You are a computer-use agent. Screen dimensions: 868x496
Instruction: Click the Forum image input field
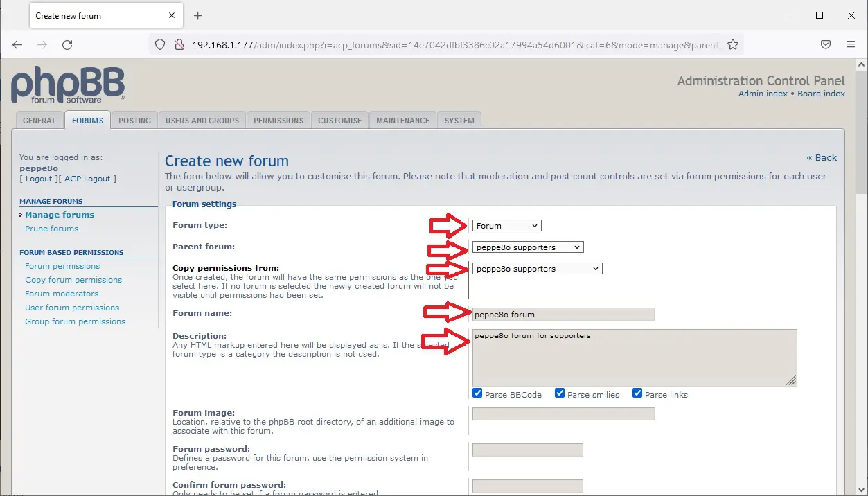563,414
